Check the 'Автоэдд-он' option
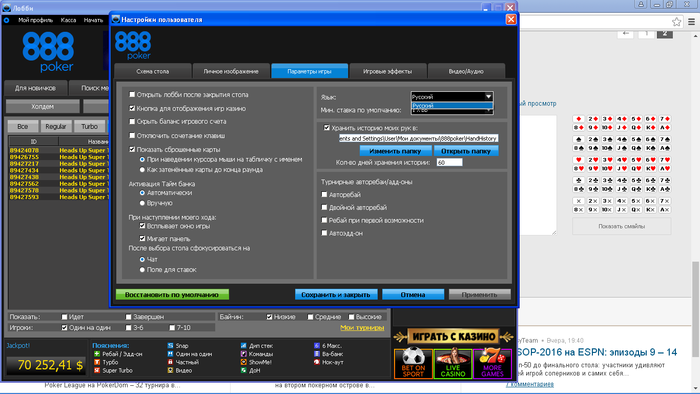Image resolution: width=700 pixels, height=394 pixels. [x=325, y=233]
